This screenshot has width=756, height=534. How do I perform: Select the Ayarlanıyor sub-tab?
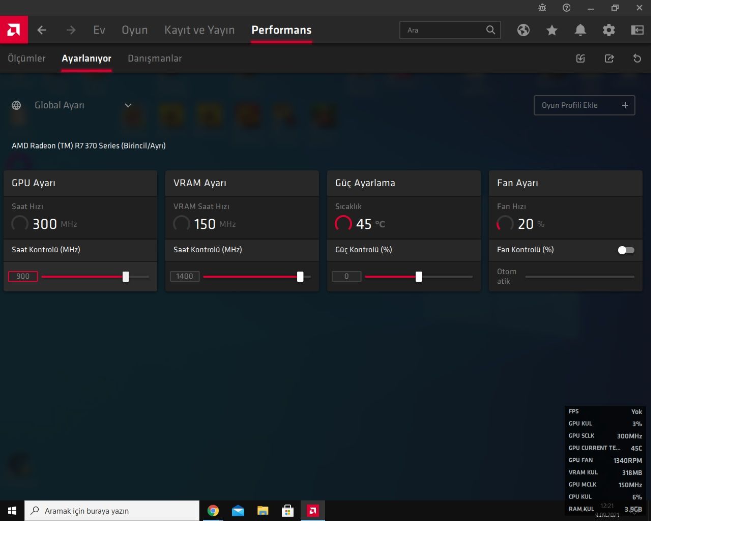coord(86,58)
